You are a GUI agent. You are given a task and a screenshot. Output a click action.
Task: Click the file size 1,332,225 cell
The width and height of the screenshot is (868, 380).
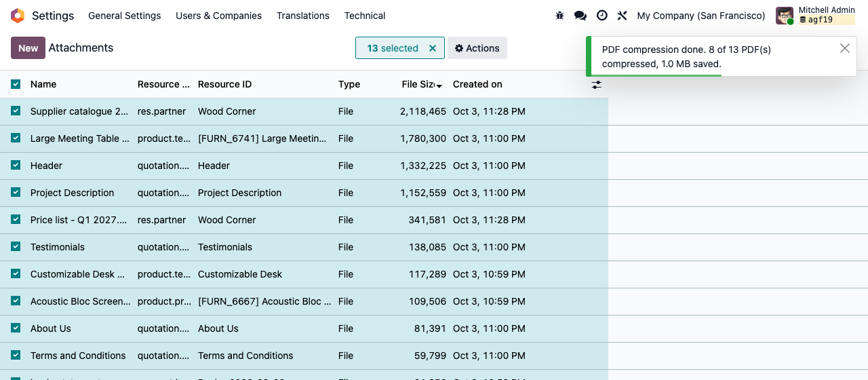coord(423,166)
